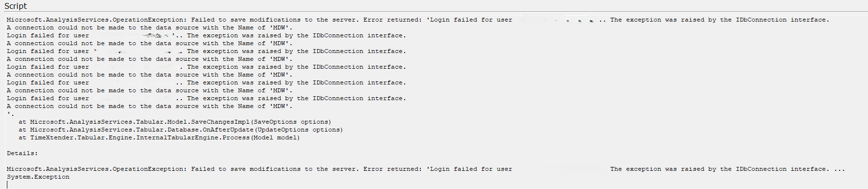Click 'TimeXtender.Tabular.Engine' text in stack trace
868x189 pixels.
pos(81,137)
